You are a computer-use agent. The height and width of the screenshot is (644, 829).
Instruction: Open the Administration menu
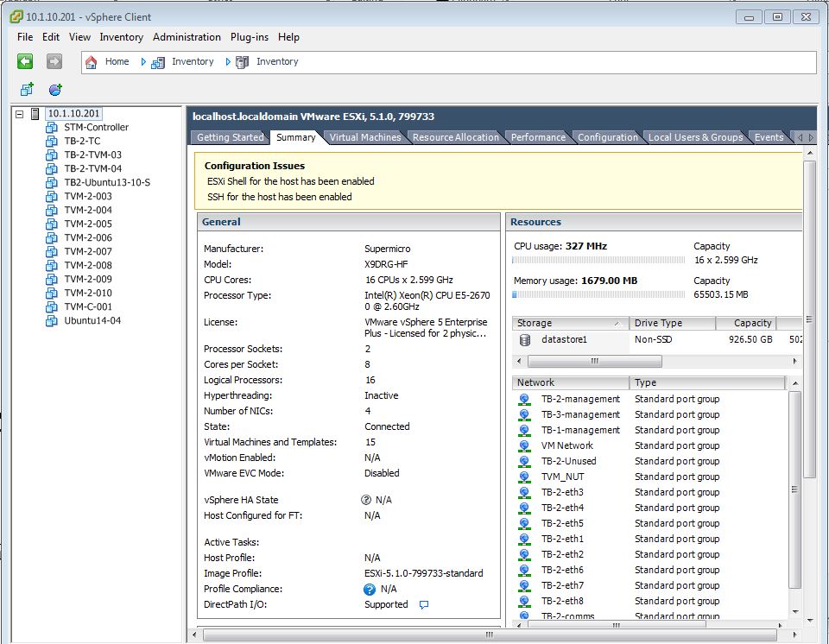[x=187, y=37]
